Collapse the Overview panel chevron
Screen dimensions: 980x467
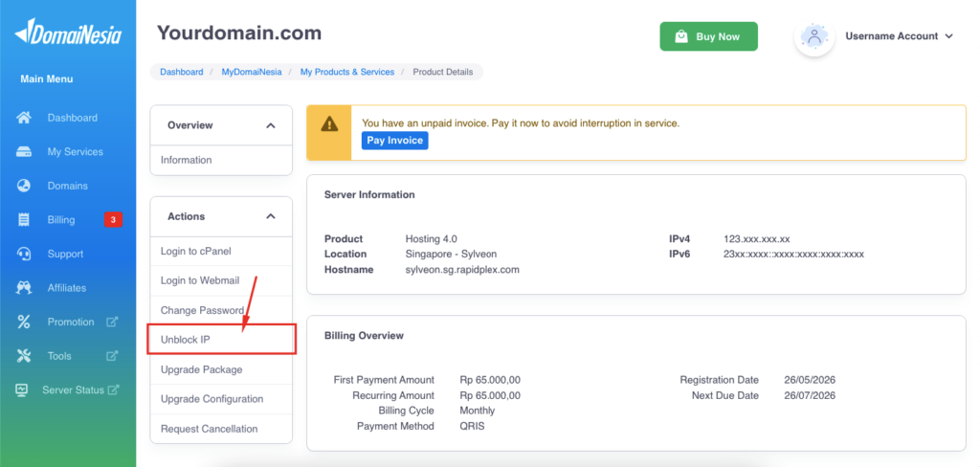271,125
